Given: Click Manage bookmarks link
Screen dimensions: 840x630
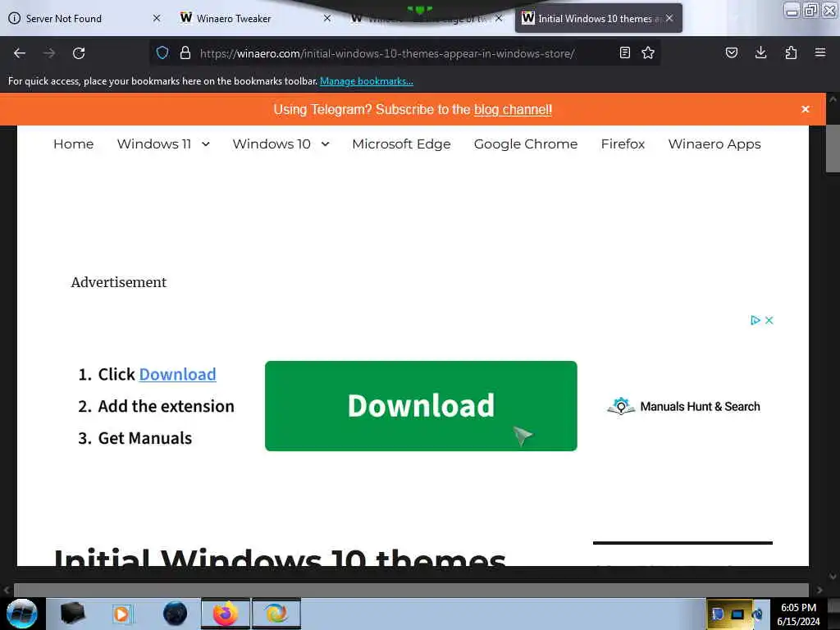Looking at the screenshot, I should tap(367, 81).
